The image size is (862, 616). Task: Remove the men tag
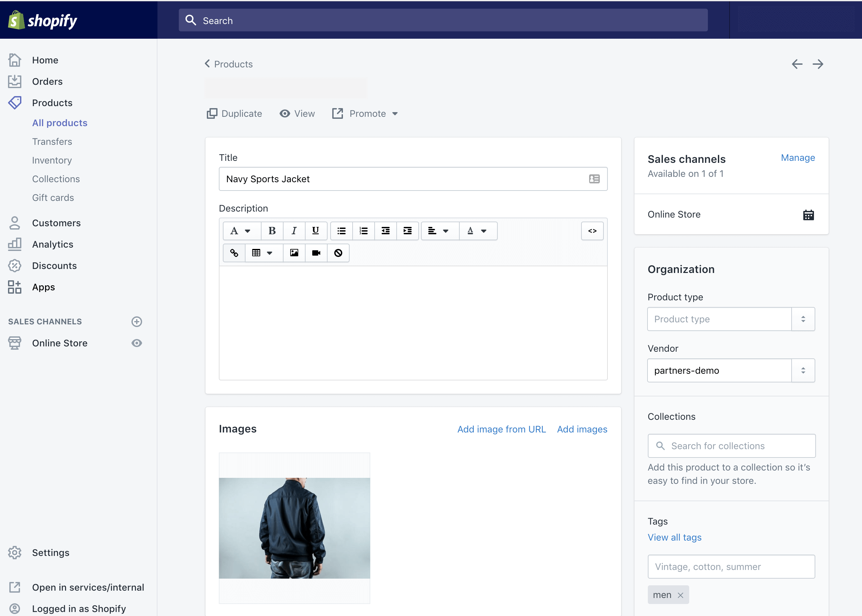pos(680,595)
